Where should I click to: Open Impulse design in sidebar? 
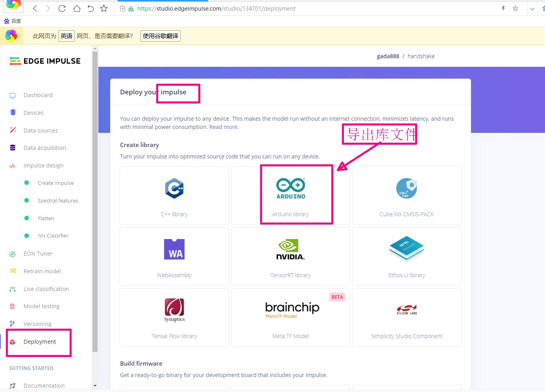43,166
